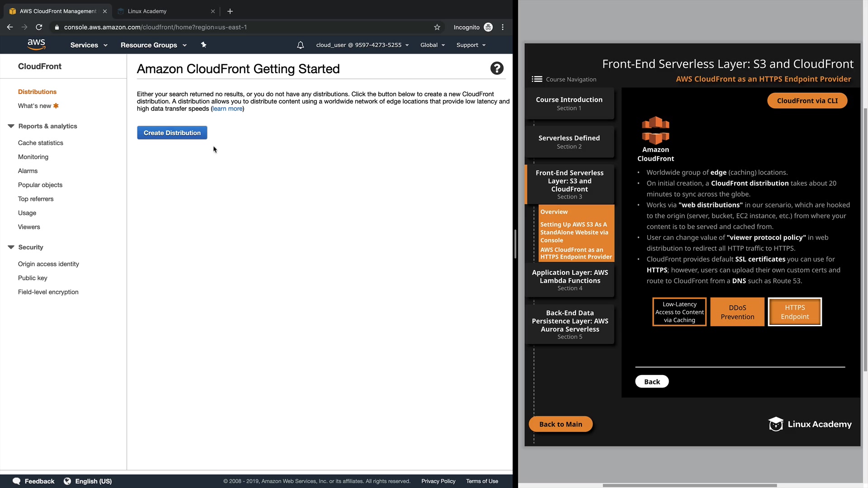Collapse the Security section
This screenshot has width=868, height=488.
click(11, 248)
